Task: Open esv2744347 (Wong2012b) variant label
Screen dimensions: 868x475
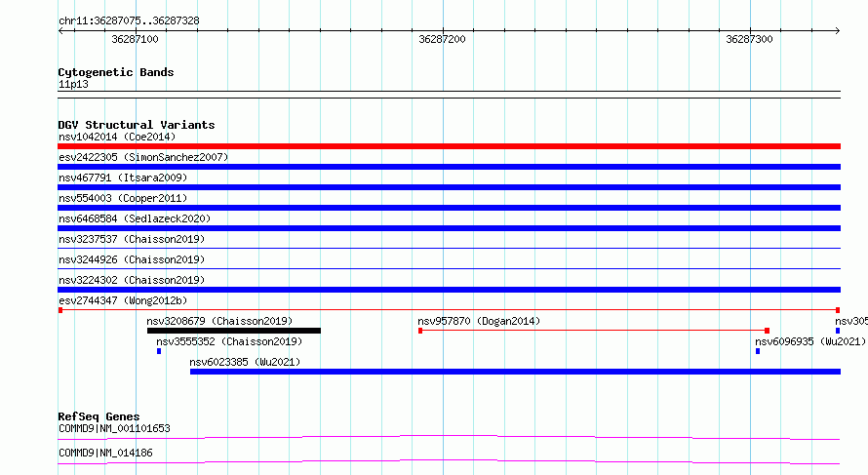Action: (123, 300)
